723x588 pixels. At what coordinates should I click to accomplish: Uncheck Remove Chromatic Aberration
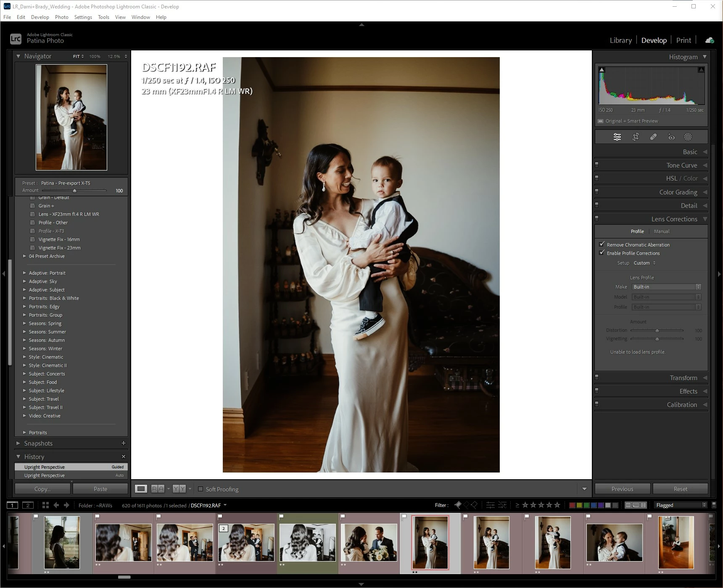602,244
